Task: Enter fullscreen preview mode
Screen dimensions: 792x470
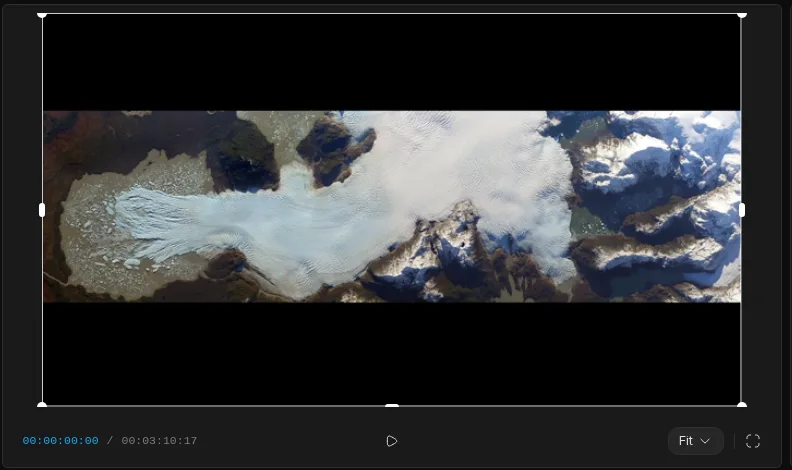Action: (753, 441)
